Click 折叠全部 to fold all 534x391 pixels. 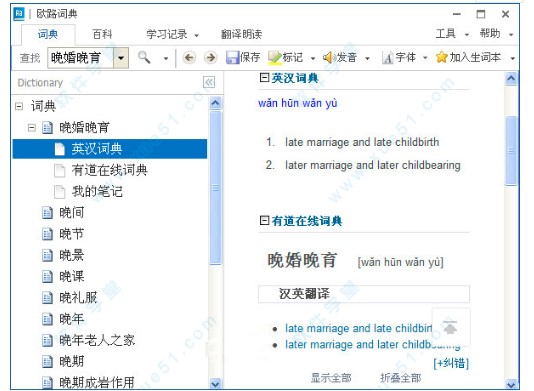tap(400, 377)
